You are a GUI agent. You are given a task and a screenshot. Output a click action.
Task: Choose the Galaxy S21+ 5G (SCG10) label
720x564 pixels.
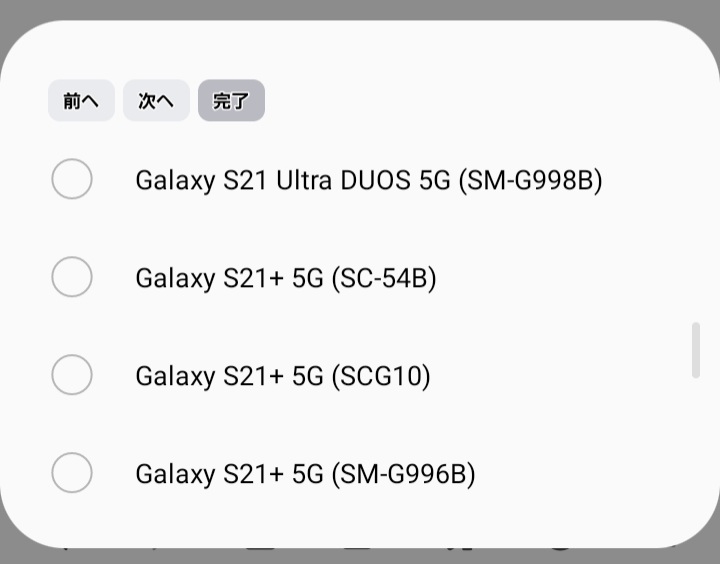283,376
